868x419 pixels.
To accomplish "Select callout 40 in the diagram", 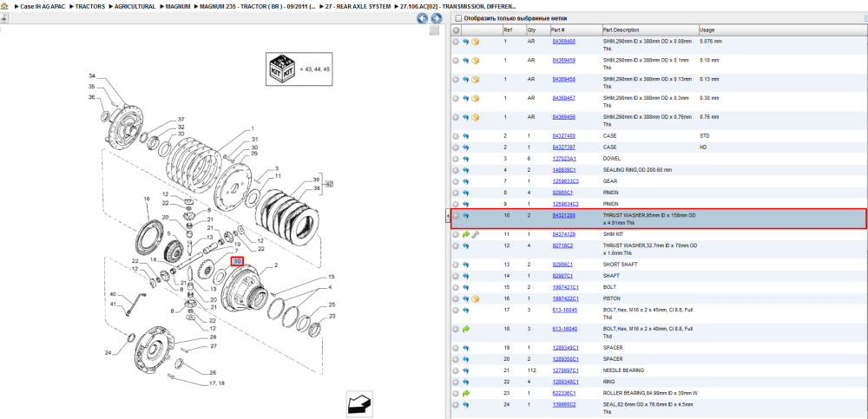I will click(112, 294).
